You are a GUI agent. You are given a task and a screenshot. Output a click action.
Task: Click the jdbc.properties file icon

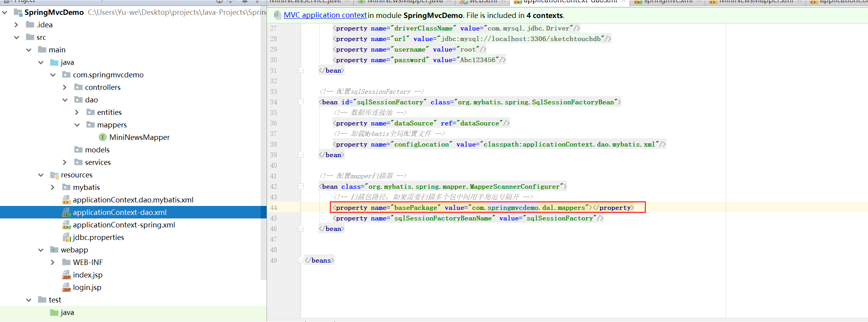tap(66, 237)
